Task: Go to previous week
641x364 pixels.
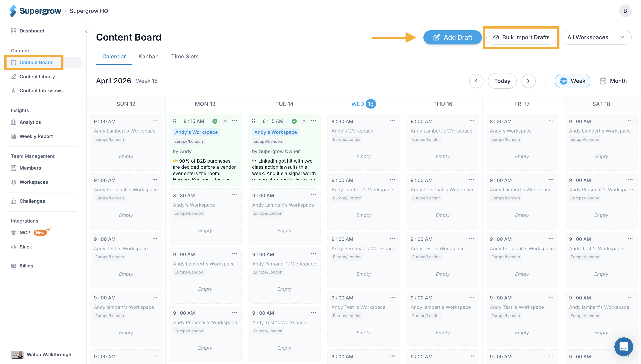Action: tap(476, 81)
